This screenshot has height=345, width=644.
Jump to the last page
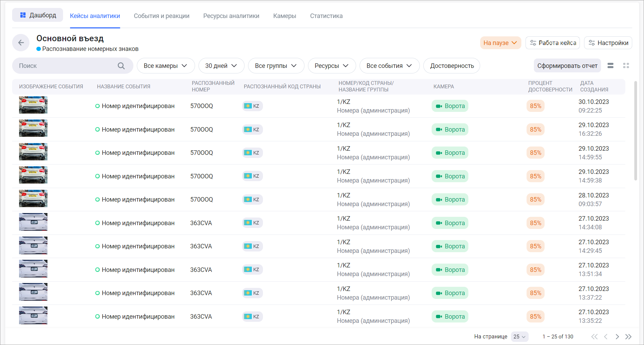[628, 337]
